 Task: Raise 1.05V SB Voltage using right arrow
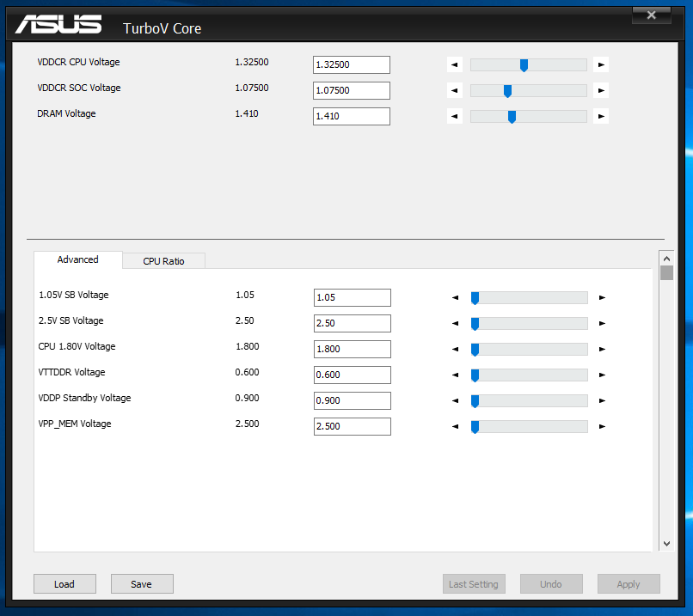(602, 297)
